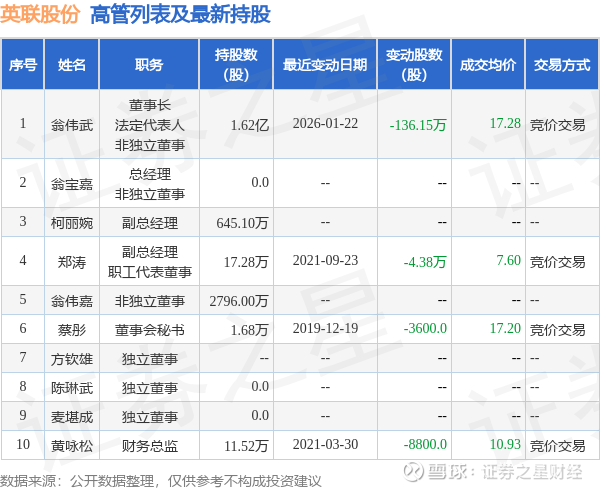Click 翁伟嘉's 非独立董事 position cell
This screenshot has height=490, width=600.
click(150, 301)
